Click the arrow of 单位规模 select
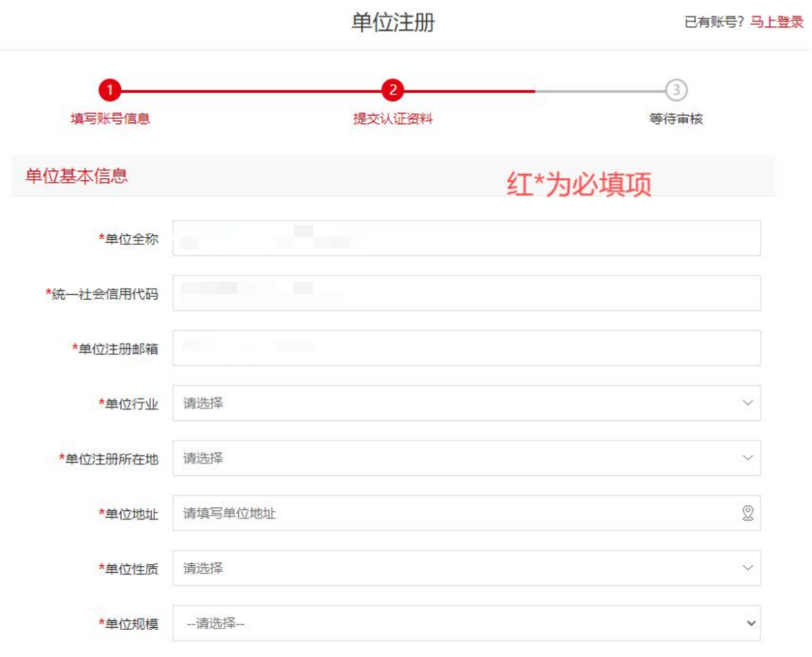812x657 pixels. [751, 623]
